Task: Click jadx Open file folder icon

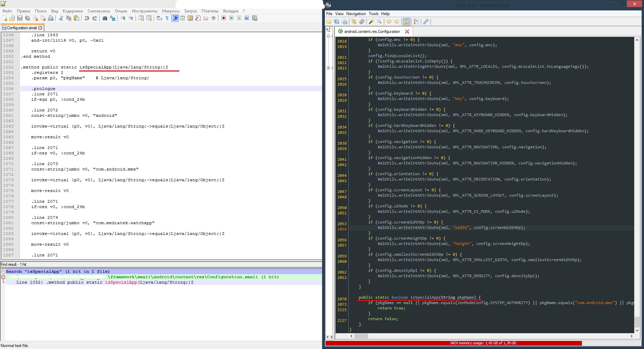Action: pos(329,22)
